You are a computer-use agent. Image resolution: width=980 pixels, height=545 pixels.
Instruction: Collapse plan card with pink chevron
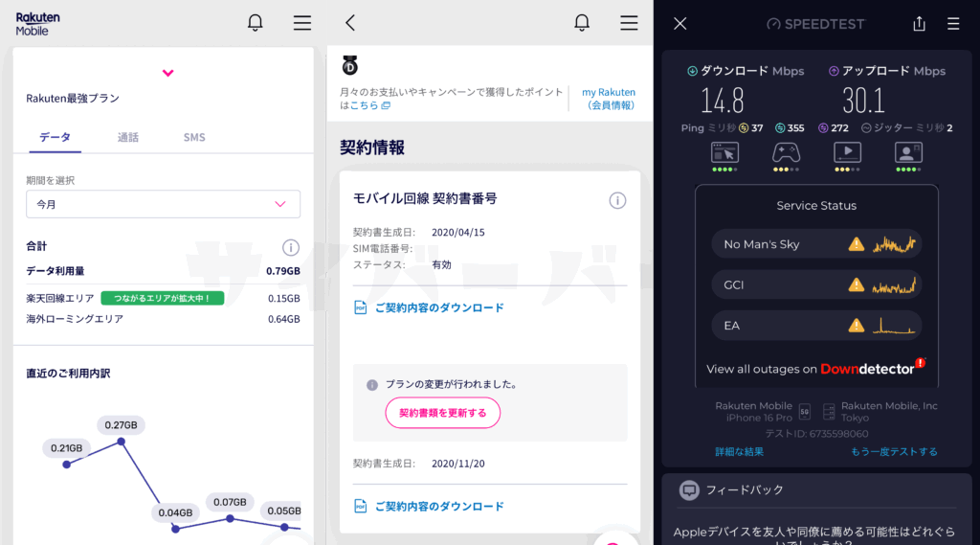[x=167, y=73]
